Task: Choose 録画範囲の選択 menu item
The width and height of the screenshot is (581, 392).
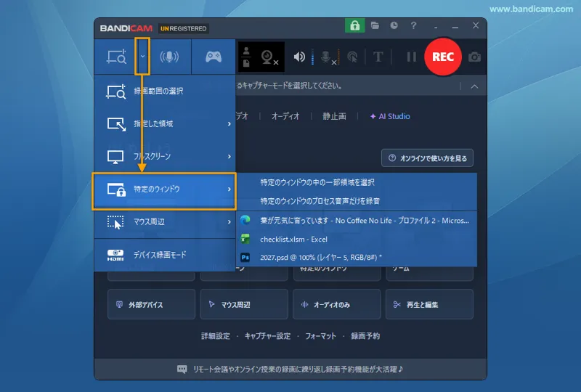Action: coord(165,91)
